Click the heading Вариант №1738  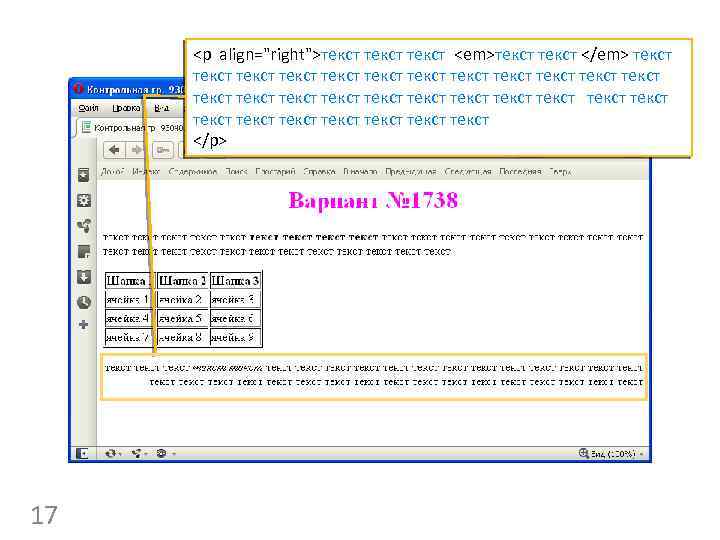(x=373, y=200)
